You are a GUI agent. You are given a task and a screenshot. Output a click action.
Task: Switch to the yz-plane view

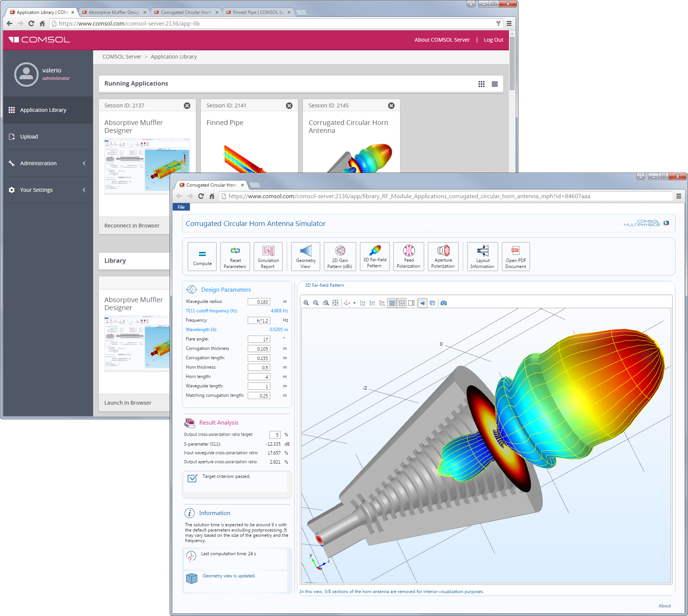(x=373, y=303)
